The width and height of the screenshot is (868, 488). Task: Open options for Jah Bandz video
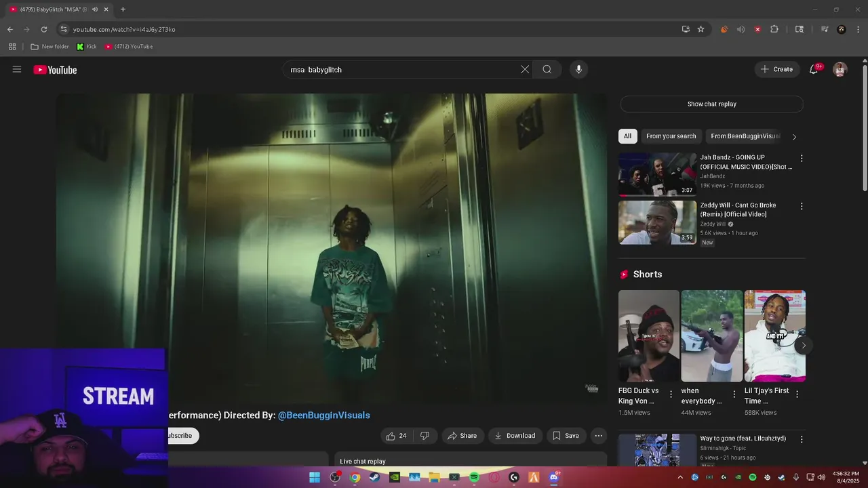[x=802, y=159]
